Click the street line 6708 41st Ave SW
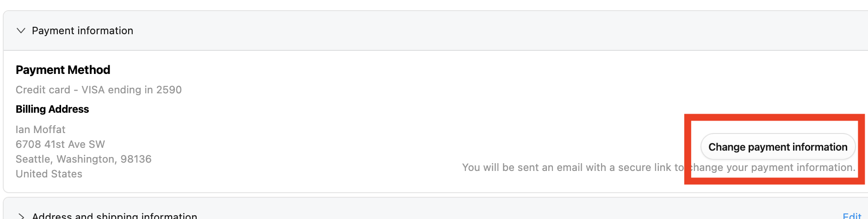The image size is (868, 219). 60,144
